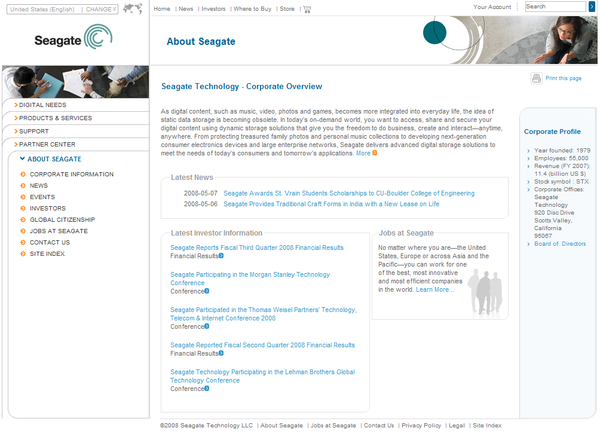Click footer Site Index link
600x434 pixels.
tap(487, 426)
